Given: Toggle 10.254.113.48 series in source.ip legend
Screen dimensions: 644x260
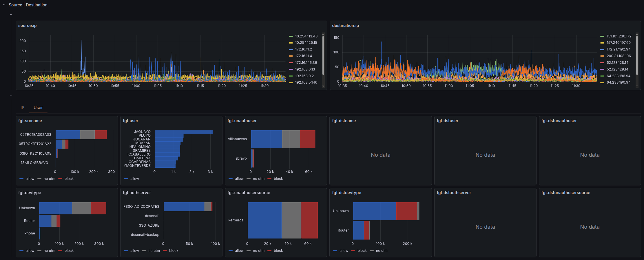Looking at the screenshot, I should (306, 36).
